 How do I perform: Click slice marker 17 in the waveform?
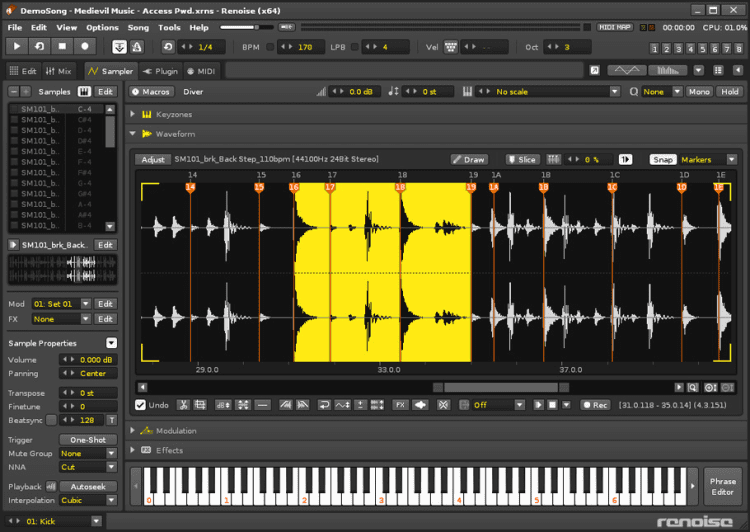click(x=330, y=187)
